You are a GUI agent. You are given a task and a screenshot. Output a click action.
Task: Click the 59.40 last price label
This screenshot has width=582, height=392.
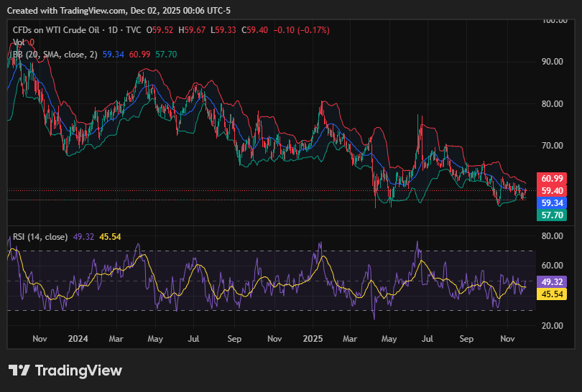pyautogui.click(x=552, y=190)
